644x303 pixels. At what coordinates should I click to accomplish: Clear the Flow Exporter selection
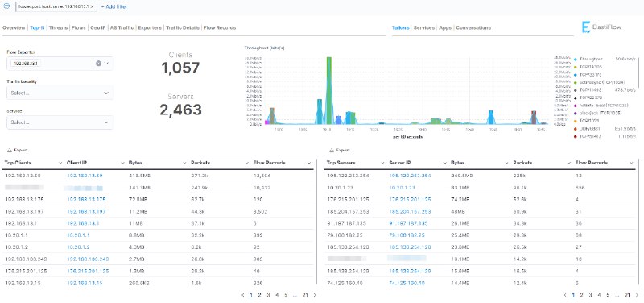tap(98, 64)
